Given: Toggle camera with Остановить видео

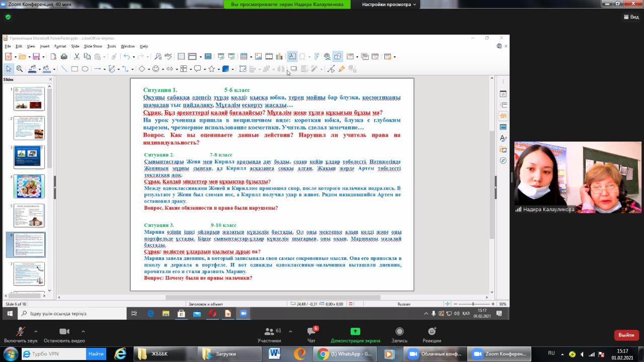Looking at the screenshot, I should pos(64,335).
